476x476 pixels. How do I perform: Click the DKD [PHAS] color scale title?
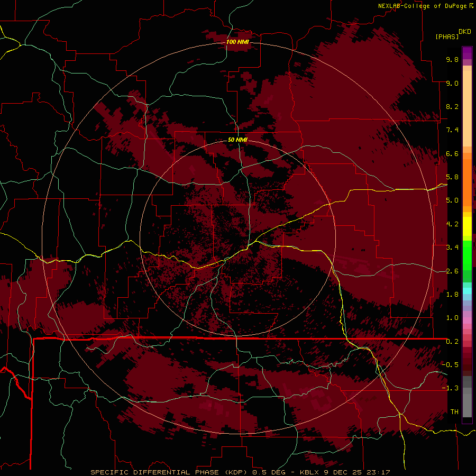coord(453,34)
